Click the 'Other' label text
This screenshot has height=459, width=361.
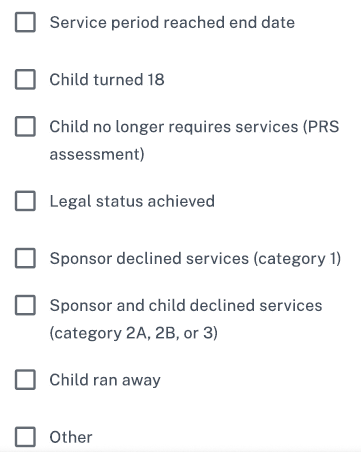coord(71,437)
